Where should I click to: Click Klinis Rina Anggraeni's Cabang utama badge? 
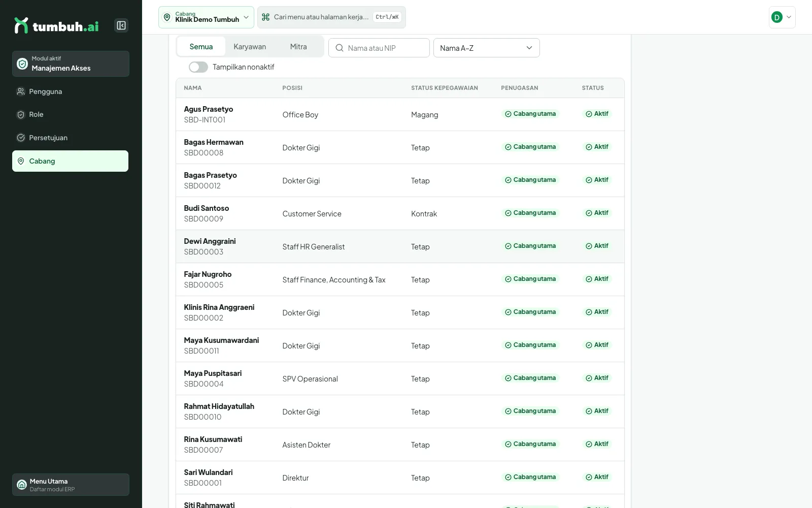tap(530, 312)
